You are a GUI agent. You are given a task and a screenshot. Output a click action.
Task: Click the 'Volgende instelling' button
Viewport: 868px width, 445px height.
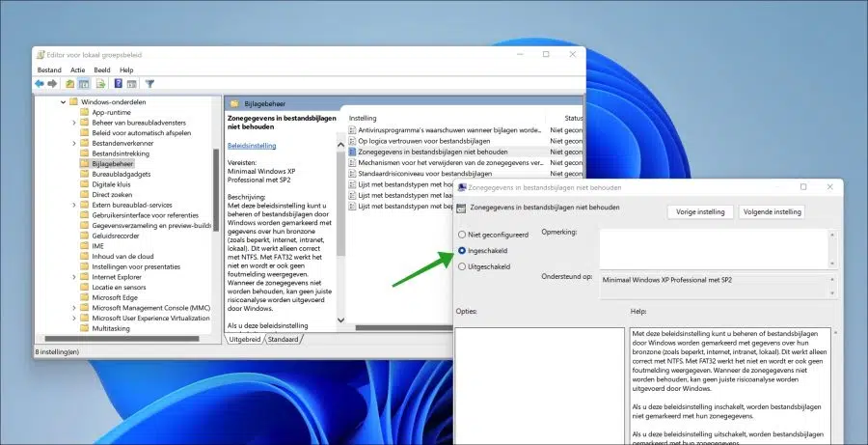coord(772,211)
